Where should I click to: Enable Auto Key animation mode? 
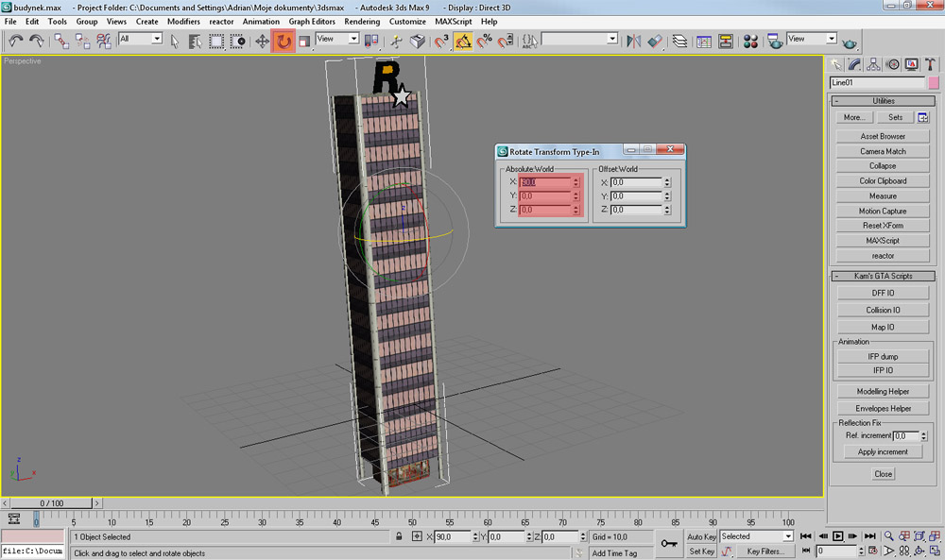701,536
